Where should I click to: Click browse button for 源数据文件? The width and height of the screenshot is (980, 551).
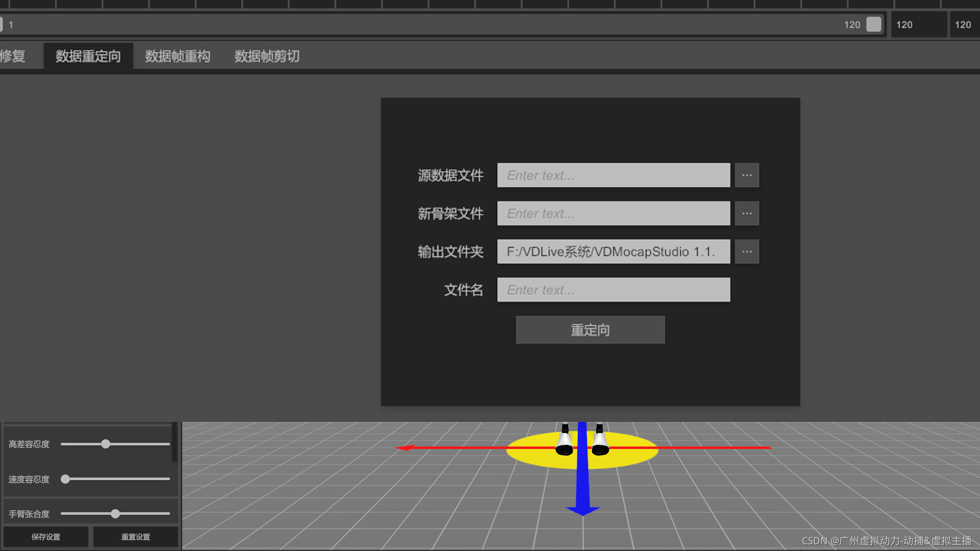tap(747, 175)
